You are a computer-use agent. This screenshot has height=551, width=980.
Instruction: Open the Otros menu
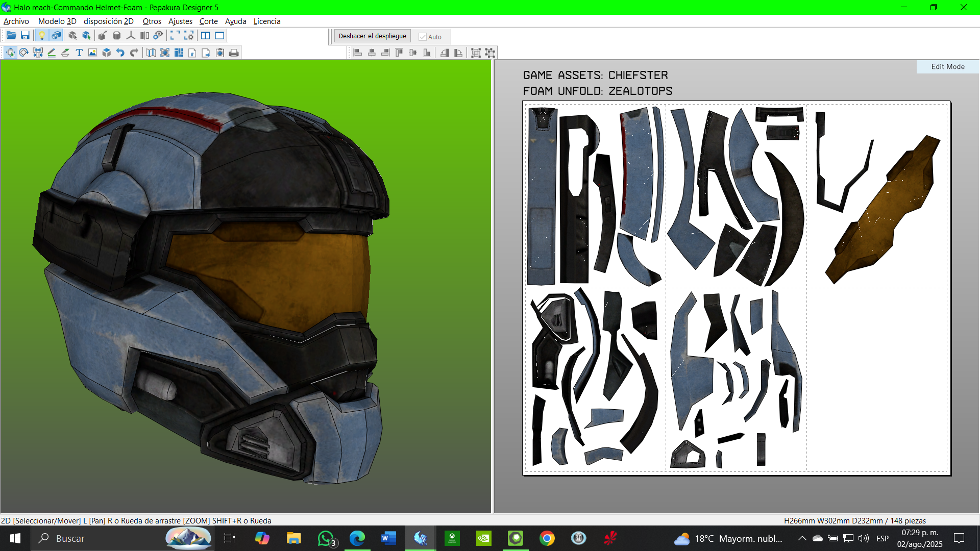152,21
